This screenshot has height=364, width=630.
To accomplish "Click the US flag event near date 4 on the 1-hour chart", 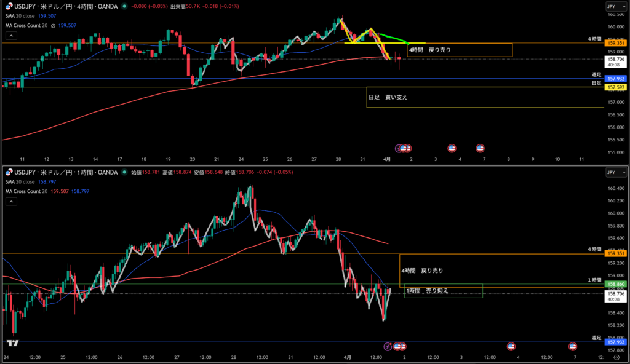I will [510, 347].
